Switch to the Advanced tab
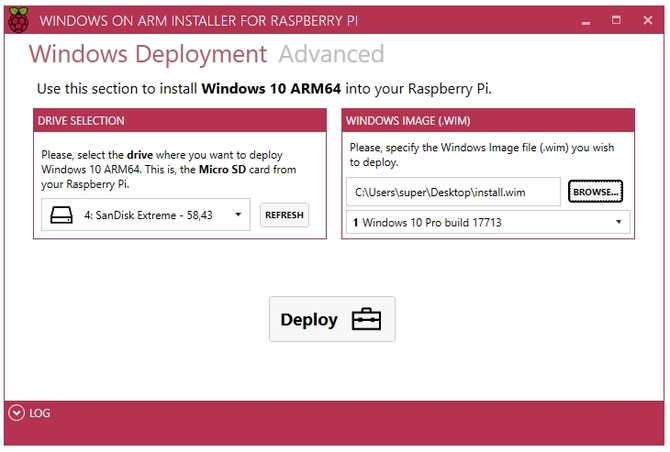The image size is (670, 452). click(x=331, y=54)
